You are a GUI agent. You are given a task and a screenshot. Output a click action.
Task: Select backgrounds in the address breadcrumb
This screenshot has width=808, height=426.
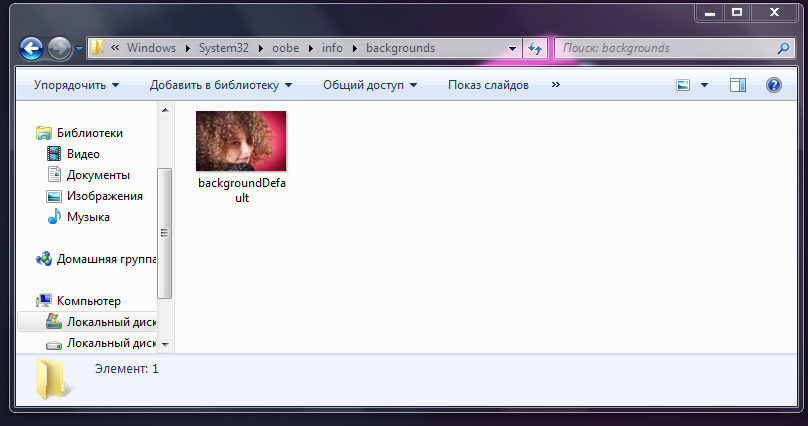click(x=400, y=48)
